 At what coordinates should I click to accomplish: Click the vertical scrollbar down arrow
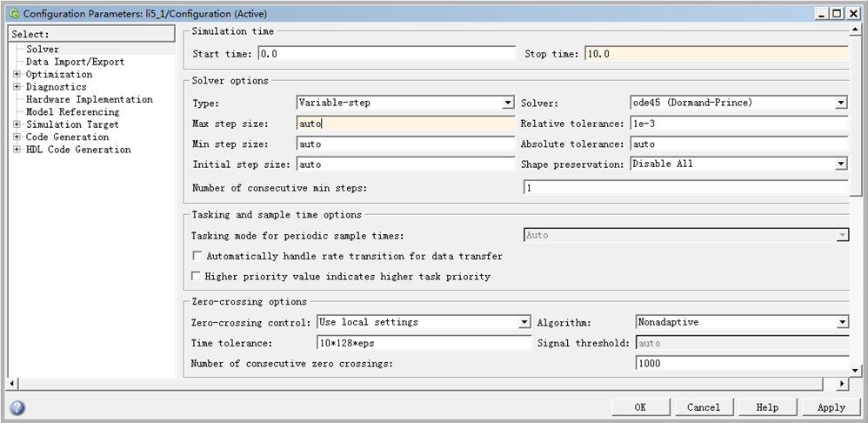[855, 371]
